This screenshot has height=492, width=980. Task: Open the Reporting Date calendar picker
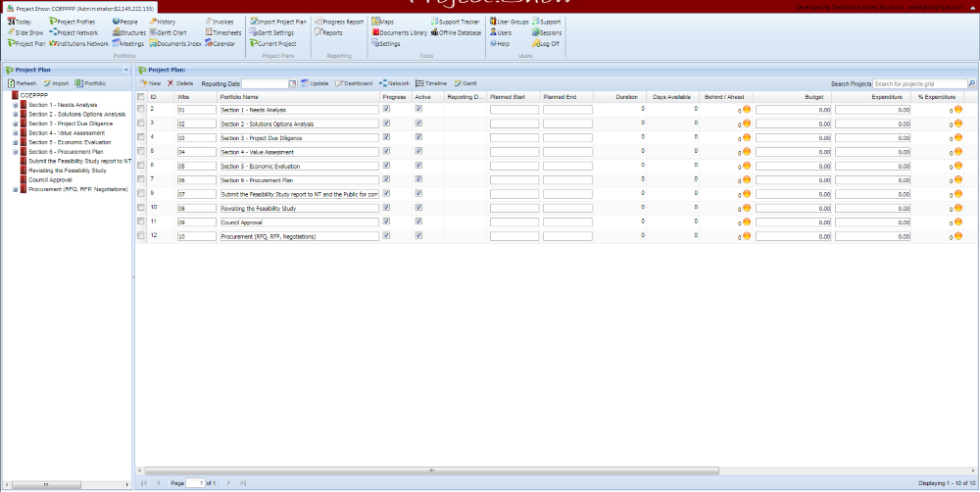point(292,83)
